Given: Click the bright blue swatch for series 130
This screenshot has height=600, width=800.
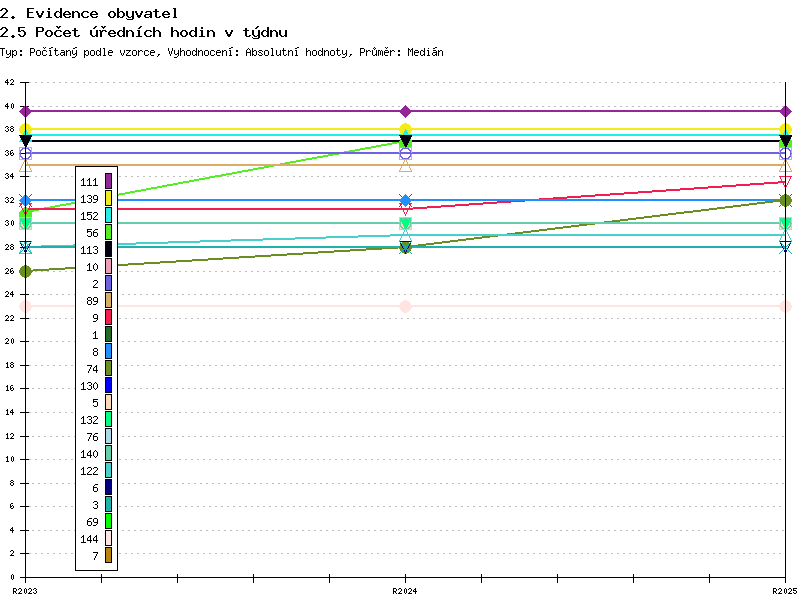Looking at the screenshot, I should tap(108, 385).
